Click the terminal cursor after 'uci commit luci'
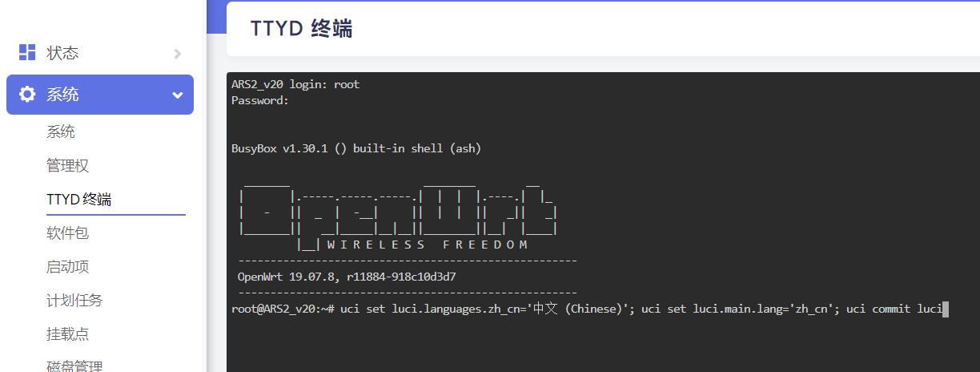Image resolution: width=980 pixels, height=372 pixels. coord(946,309)
